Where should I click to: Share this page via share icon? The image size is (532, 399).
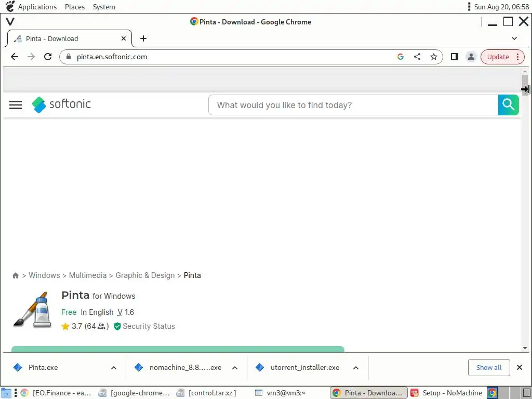coord(417,57)
